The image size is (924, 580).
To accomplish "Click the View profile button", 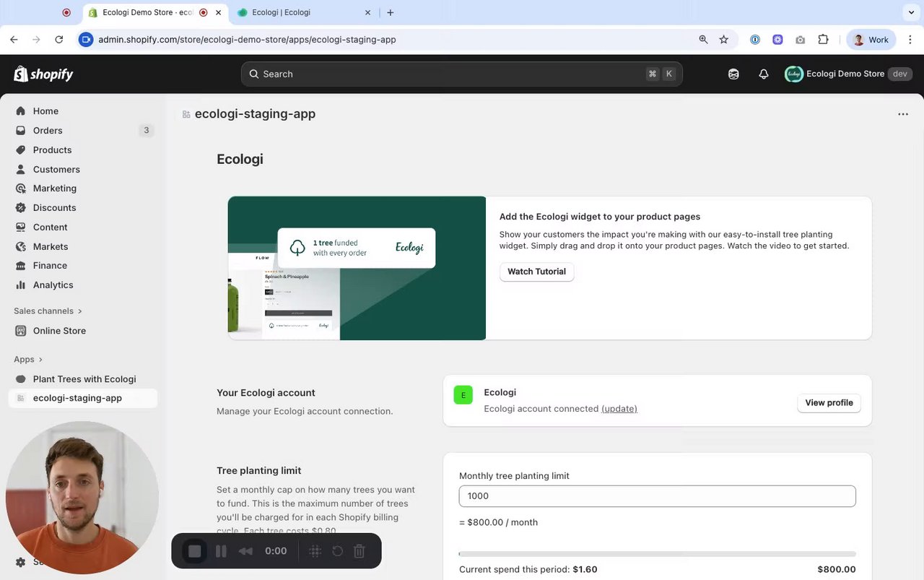I will (829, 403).
